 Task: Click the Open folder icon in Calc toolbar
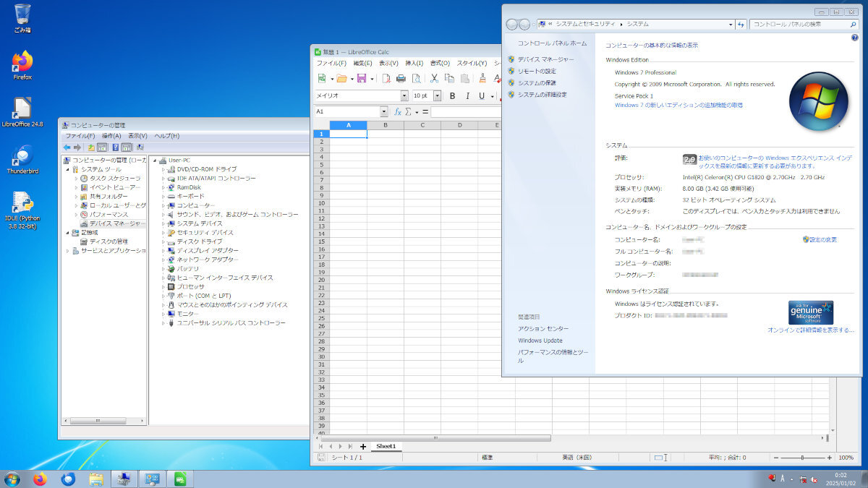coord(341,78)
